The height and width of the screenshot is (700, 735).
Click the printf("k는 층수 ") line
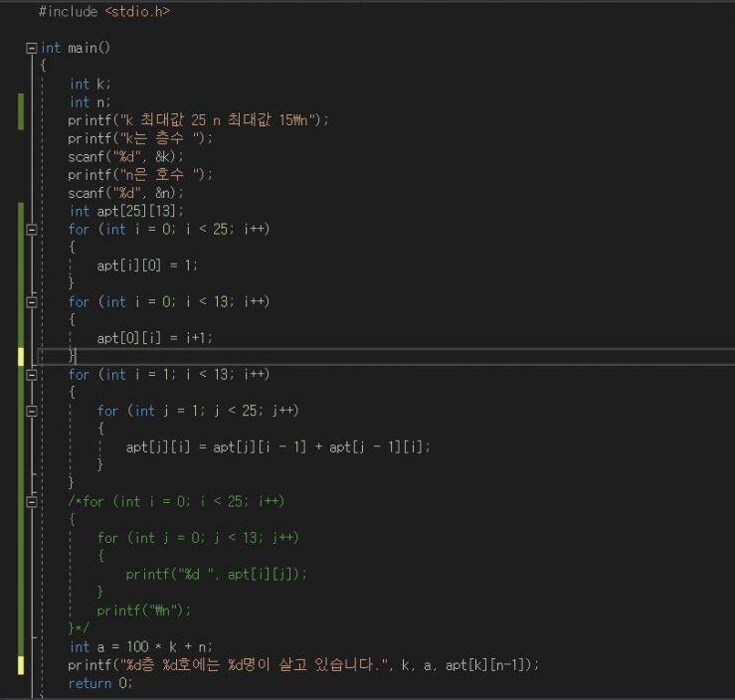pos(140,138)
